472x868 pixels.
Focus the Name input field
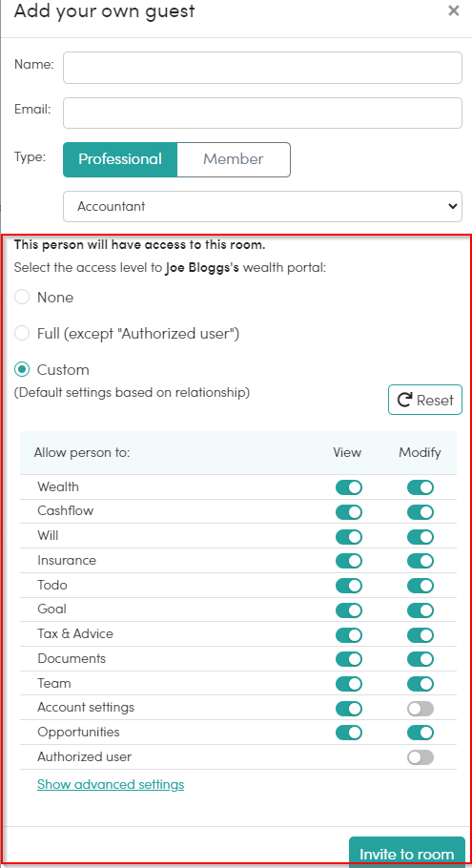coord(262,68)
